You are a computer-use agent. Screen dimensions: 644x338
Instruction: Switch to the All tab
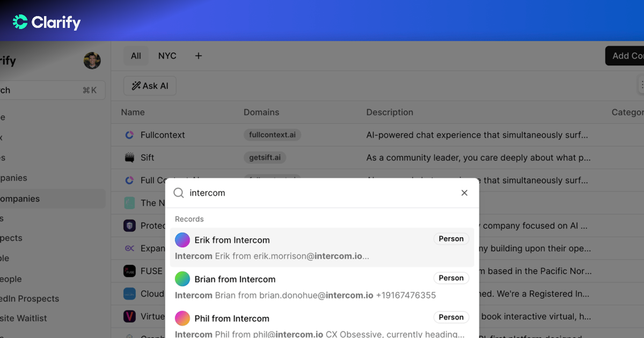click(x=136, y=55)
